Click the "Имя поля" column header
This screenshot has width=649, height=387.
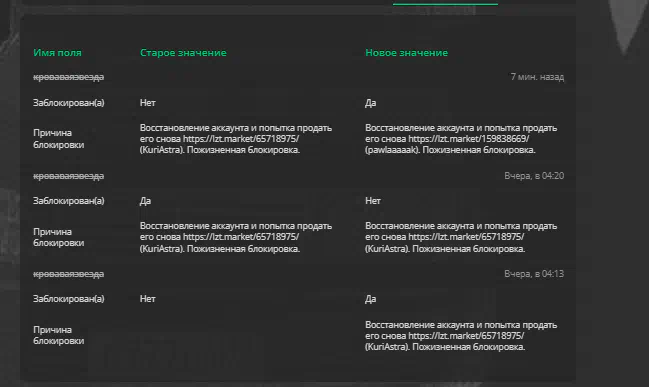click(57, 53)
